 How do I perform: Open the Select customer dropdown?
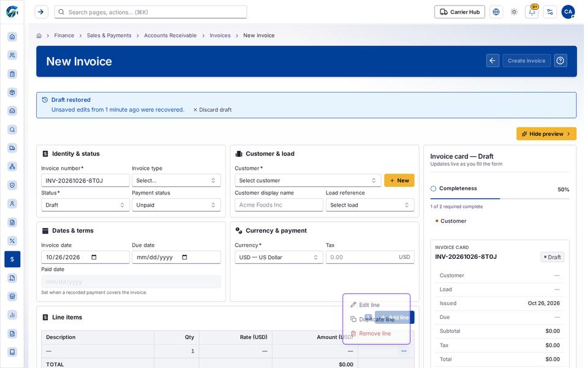click(x=307, y=180)
